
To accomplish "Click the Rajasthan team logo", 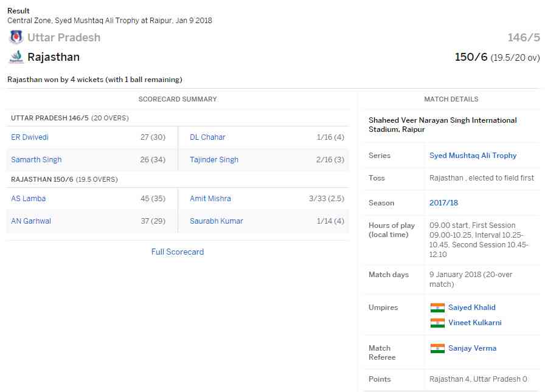I will 16,57.
